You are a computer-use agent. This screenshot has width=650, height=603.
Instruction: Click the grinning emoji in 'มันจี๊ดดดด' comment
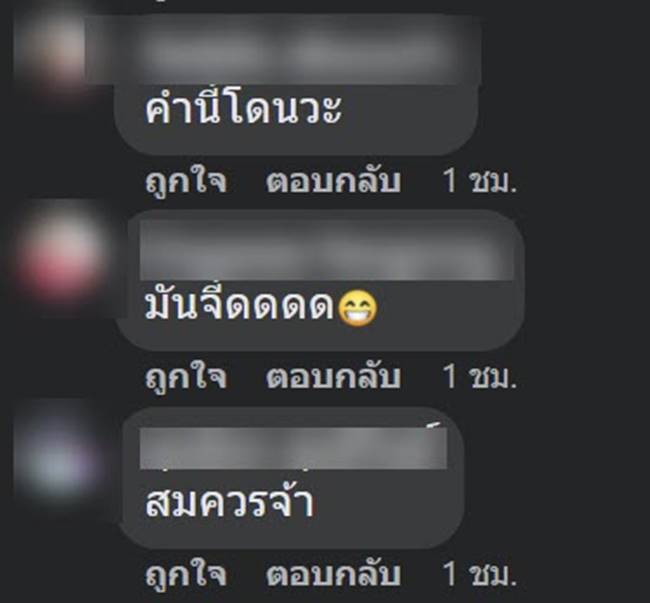358,308
